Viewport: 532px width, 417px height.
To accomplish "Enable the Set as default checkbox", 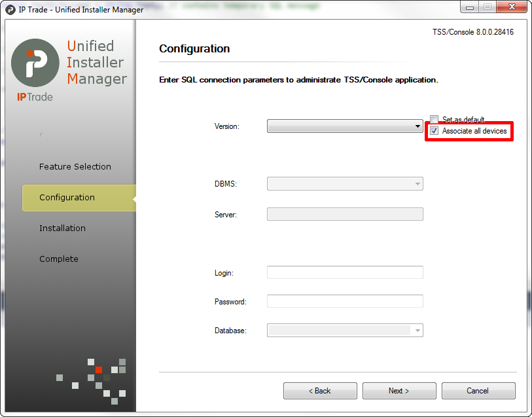I will point(434,119).
